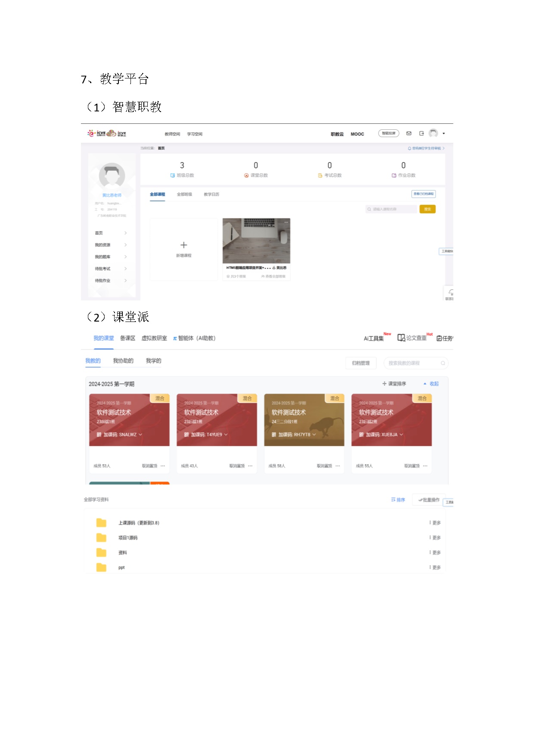534x756 pixels.
Task: Expand the join code T4YUE9 dropdown
Action: pos(226,434)
